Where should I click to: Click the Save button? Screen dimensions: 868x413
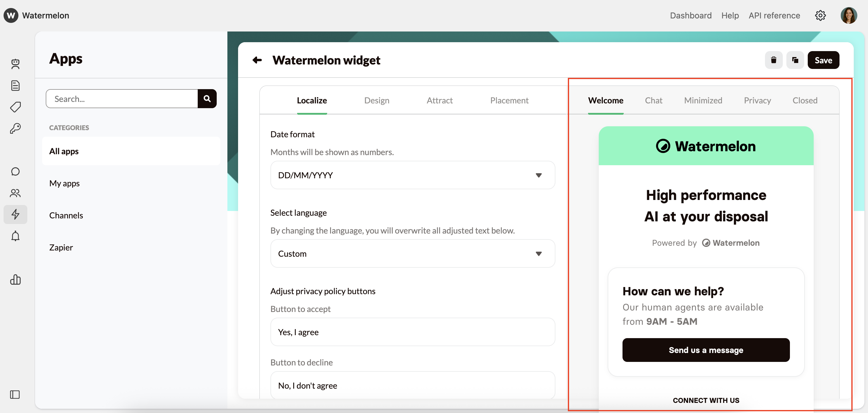(x=823, y=60)
